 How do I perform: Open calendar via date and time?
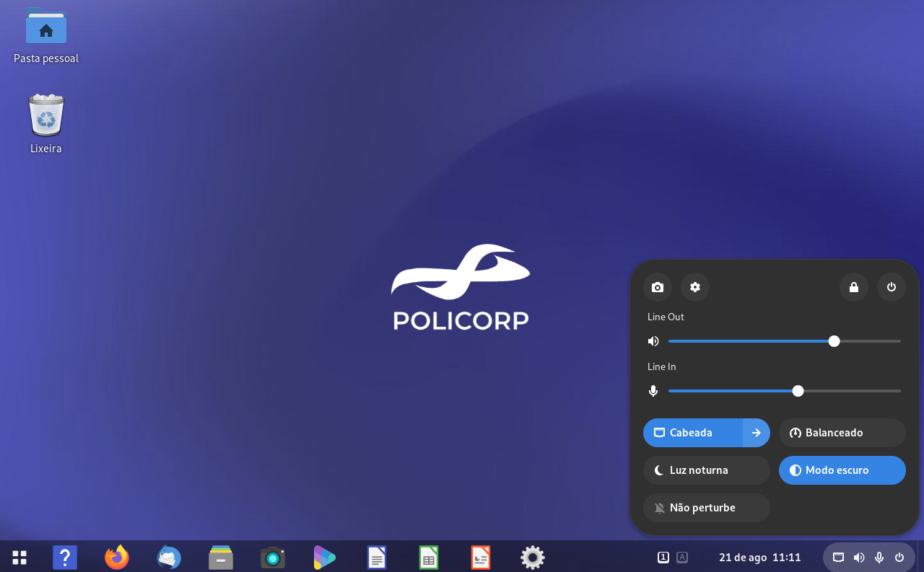[x=760, y=557]
